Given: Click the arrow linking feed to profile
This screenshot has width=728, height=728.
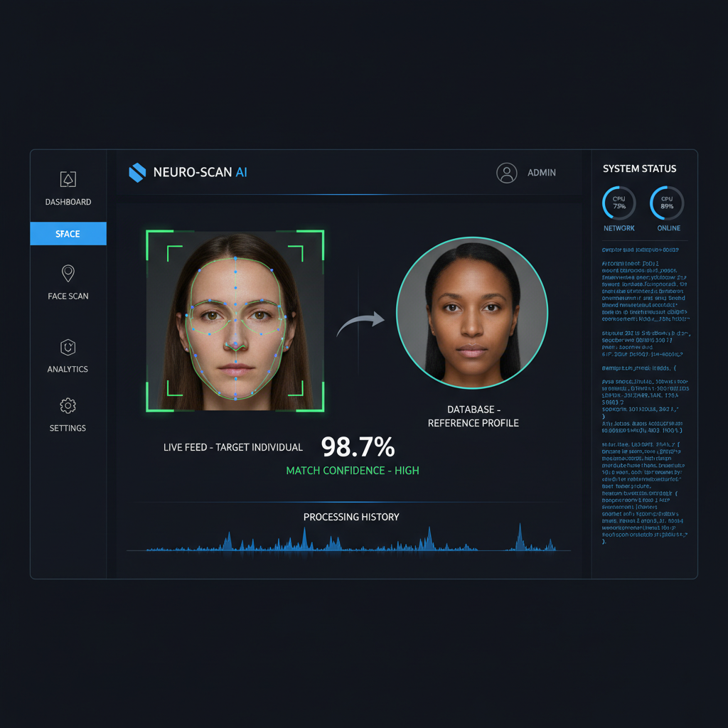Looking at the screenshot, I should (x=363, y=320).
